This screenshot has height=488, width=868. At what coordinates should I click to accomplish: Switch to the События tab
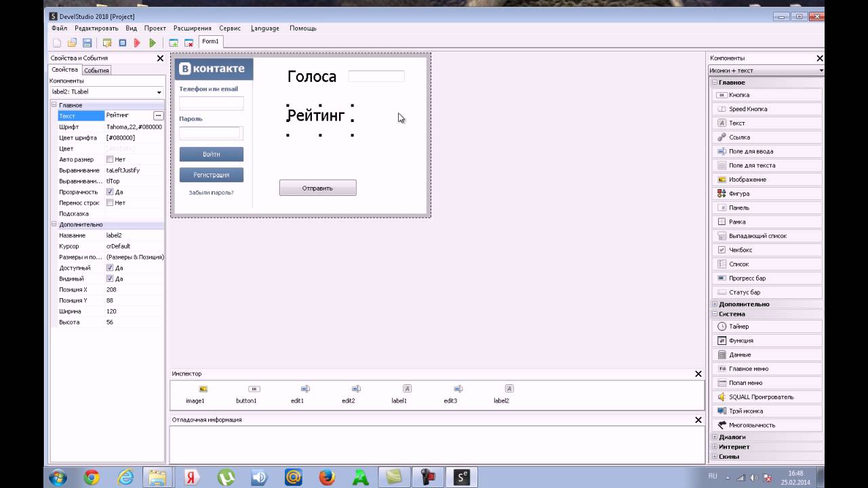click(x=96, y=70)
